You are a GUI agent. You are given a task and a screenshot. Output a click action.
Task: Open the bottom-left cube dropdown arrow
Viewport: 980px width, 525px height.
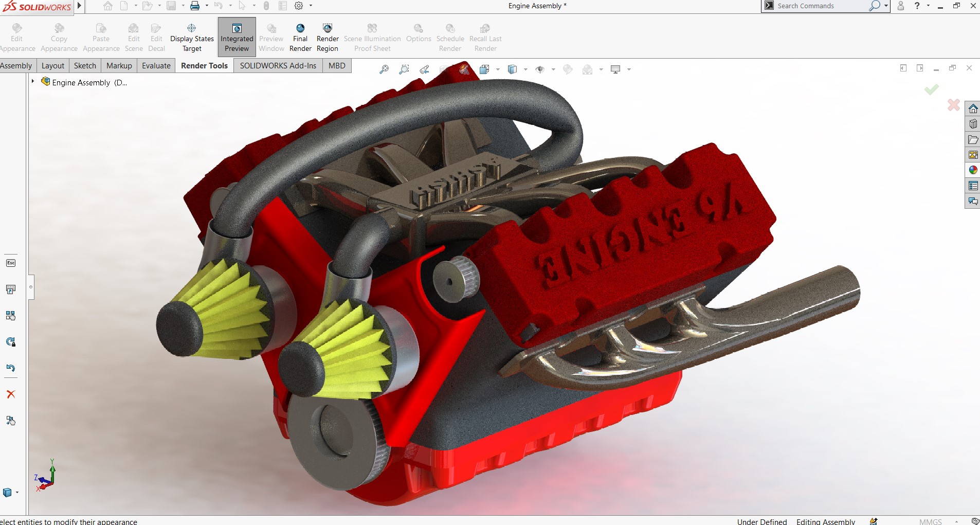point(17,493)
